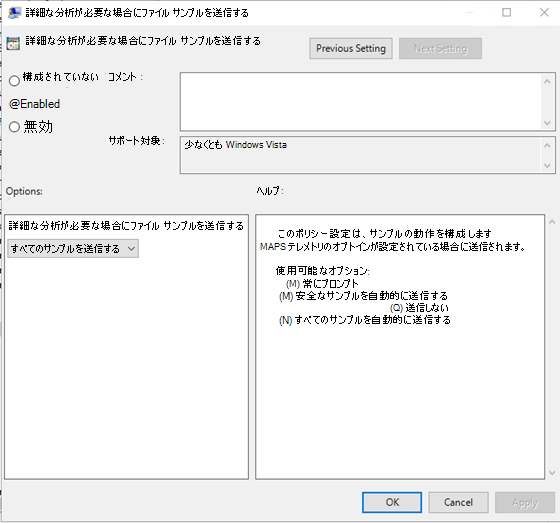Click the comment box scroll down arrow
The image size is (560, 523).
pyautogui.click(x=547, y=123)
